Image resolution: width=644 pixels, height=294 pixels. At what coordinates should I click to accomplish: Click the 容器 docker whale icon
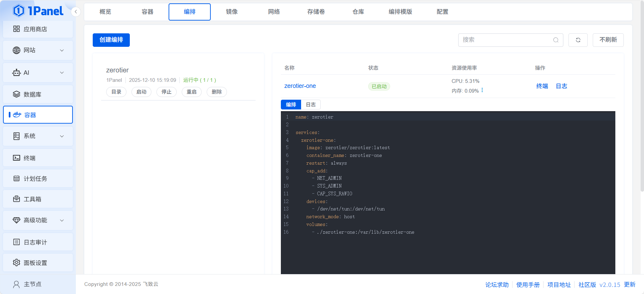pyautogui.click(x=17, y=115)
